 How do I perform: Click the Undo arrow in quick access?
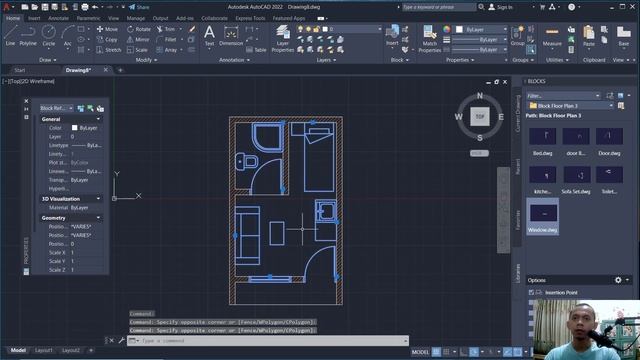coord(95,7)
